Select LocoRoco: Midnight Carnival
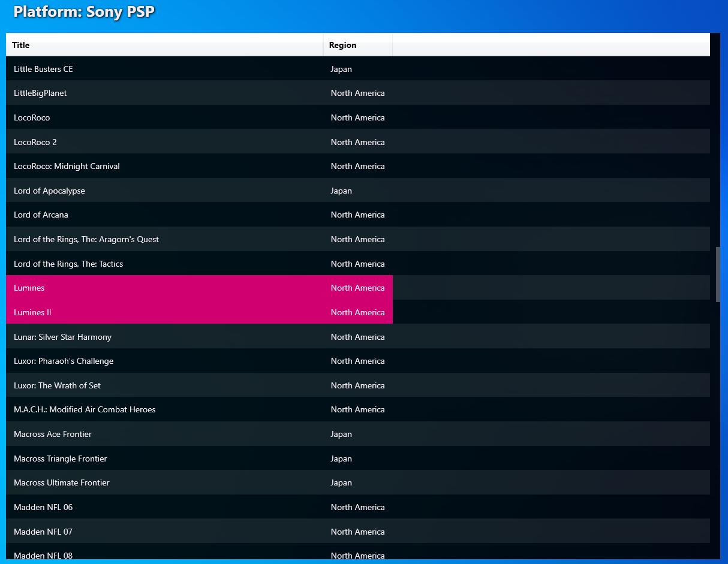The width and height of the screenshot is (728, 564). (x=67, y=166)
